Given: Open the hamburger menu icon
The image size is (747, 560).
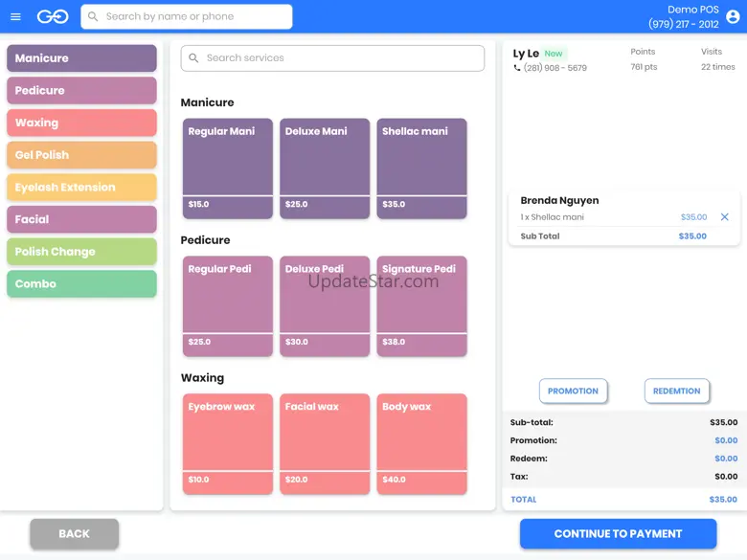Looking at the screenshot, I should click(15, 16).
